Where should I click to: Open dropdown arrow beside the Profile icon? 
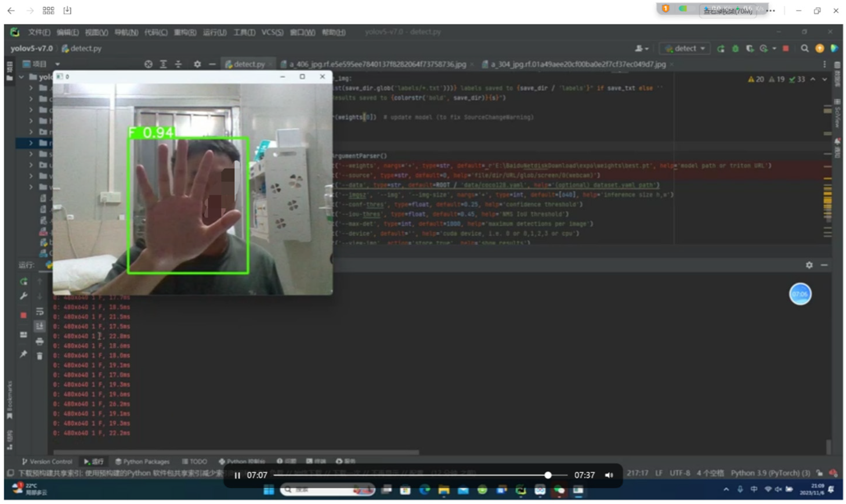point(774,48)
